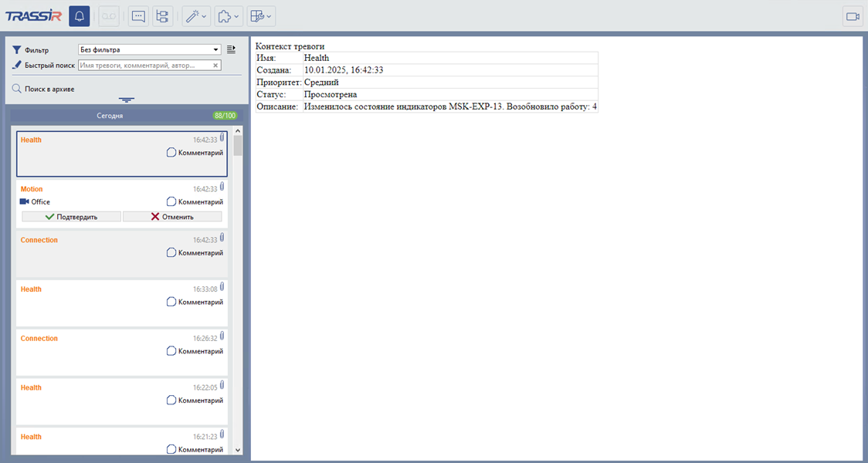The height and width of the screenshot is (463, 868).
Task: Clear the quick search field with X
Action: pos(215,66)
